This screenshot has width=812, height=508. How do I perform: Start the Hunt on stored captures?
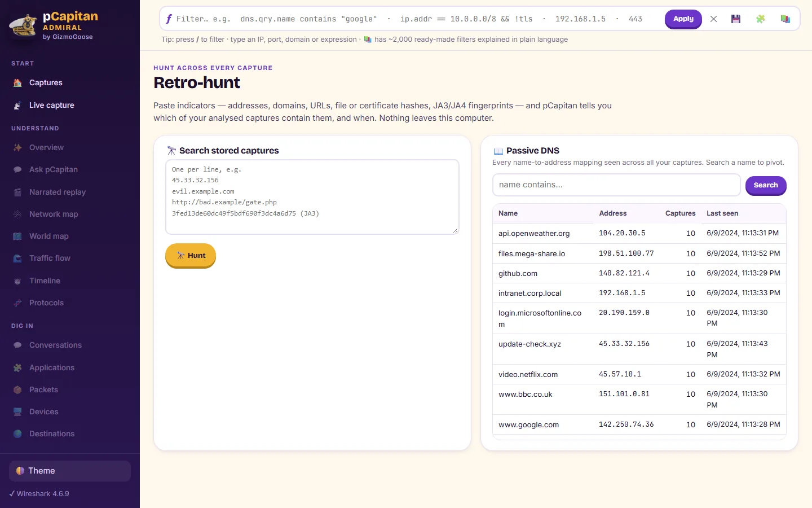pos(191,256)
